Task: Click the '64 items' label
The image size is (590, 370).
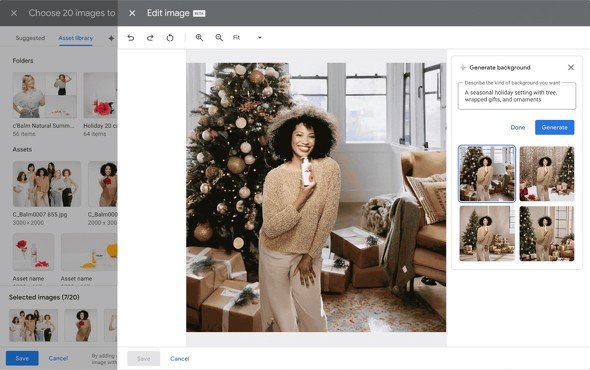Action: click(94, 134)
